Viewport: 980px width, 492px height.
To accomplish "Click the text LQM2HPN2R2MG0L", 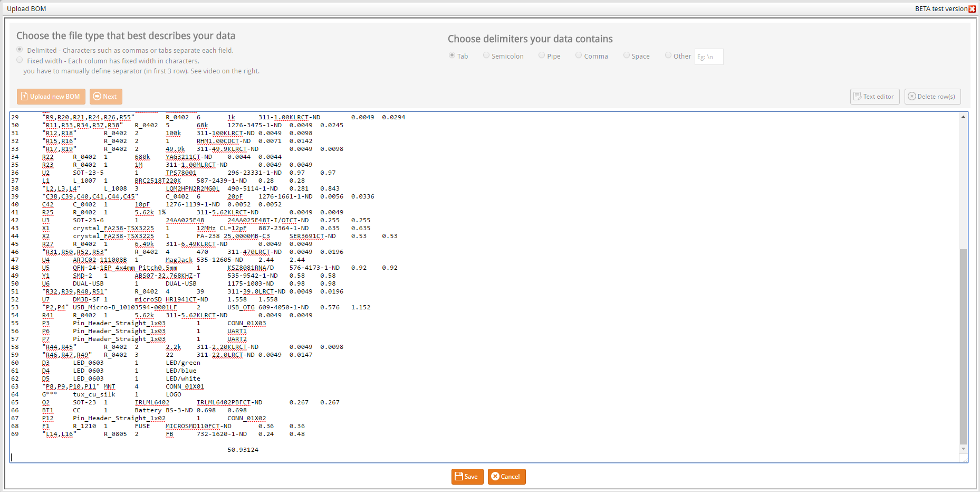I will click(193, 188).
